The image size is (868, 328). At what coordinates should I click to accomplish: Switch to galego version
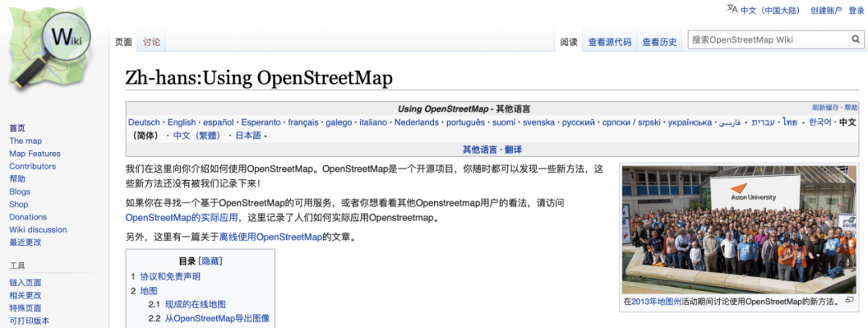tap(339, 122)
